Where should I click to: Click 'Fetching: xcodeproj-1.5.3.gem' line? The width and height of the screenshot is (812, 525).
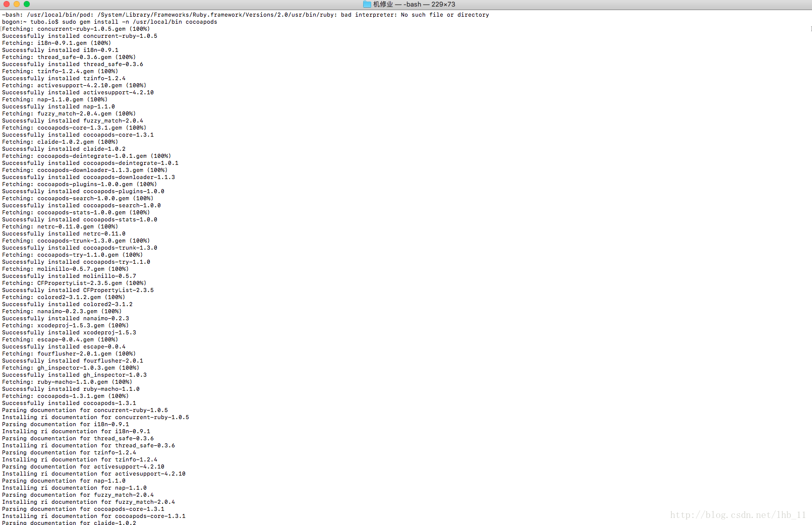[x=65, y=325]
